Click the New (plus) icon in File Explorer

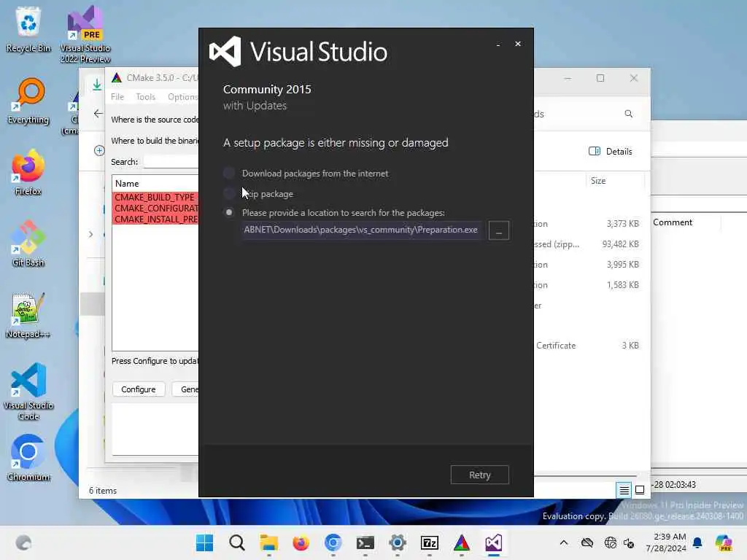click(x=99, y=150)
